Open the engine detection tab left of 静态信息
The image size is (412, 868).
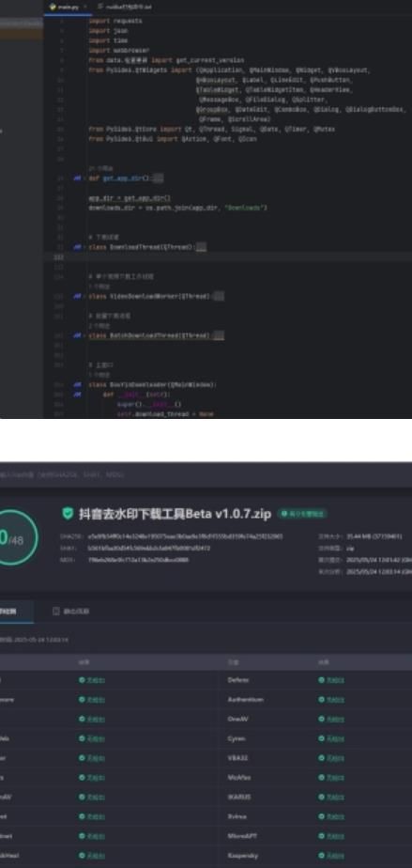(15, 612)
